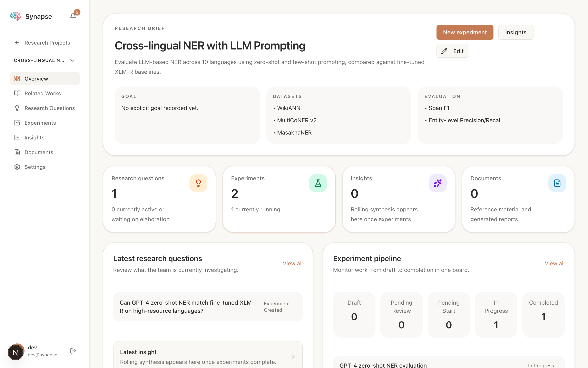588x368 pixels.
Task: Click the back arrow beside Research Projects
Action: pyautogui.click(x=17, y=43)
